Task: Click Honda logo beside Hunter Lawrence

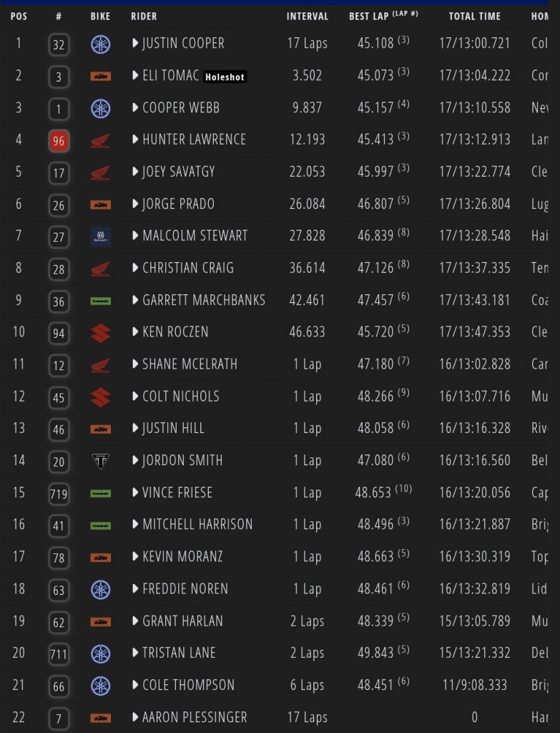Action: click(101, 141)
